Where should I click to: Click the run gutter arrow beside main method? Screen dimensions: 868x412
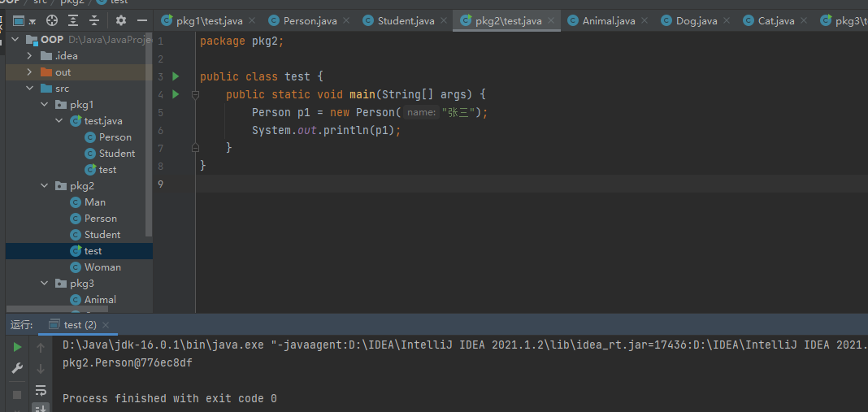[176, 94]
